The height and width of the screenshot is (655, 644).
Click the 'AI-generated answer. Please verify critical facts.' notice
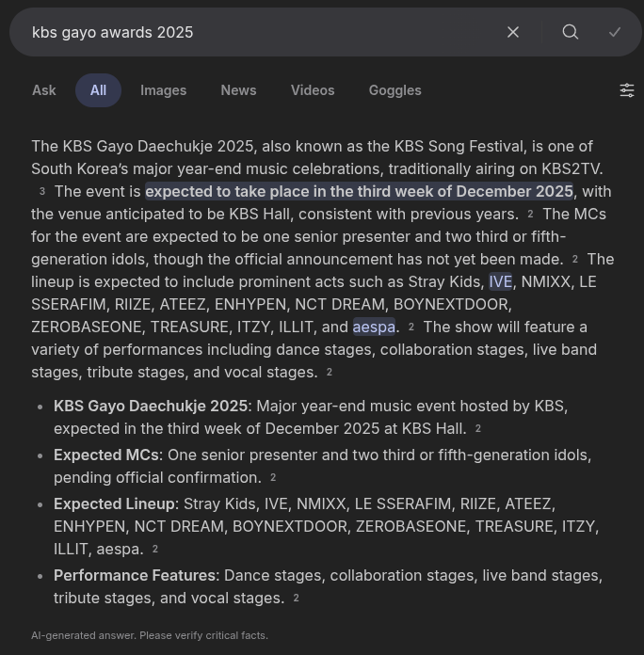click(150, 635)
